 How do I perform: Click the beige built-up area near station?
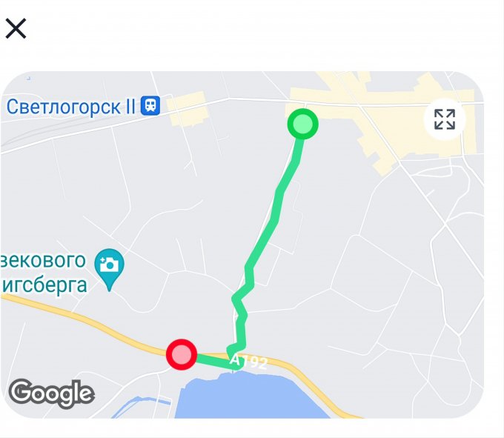coord(188,109)
